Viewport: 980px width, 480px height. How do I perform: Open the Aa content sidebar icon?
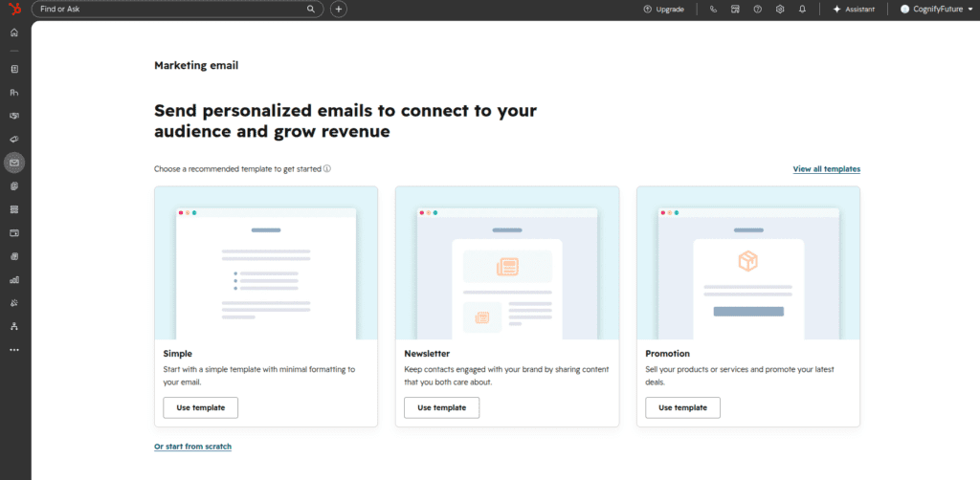14,93
